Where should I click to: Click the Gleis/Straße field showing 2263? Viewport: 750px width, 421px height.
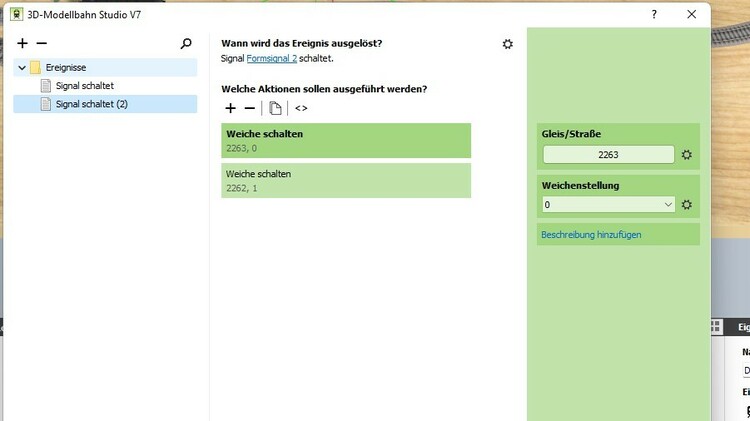[x=608, y=155]
